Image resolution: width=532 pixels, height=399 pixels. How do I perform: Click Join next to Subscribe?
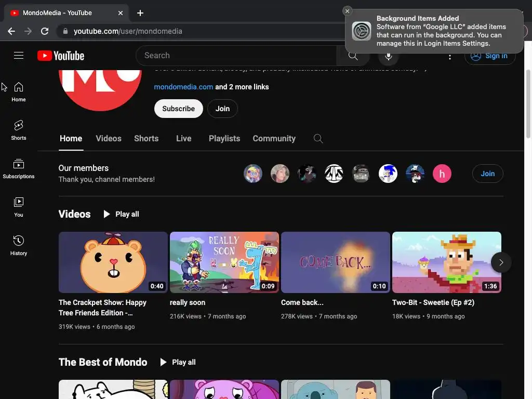click(222, 109)
